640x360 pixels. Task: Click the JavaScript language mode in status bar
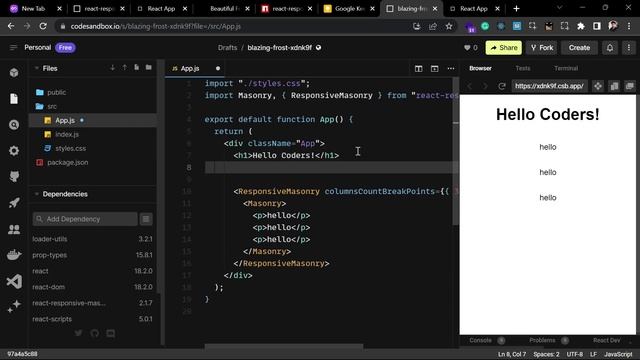(618, 354)
